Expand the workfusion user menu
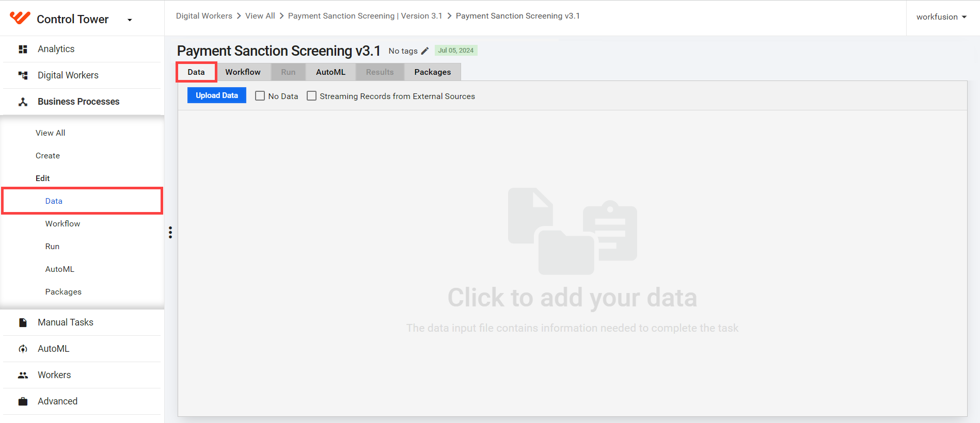Image resolution: width=980 pixels, height=423 pixels. point(941,17)
